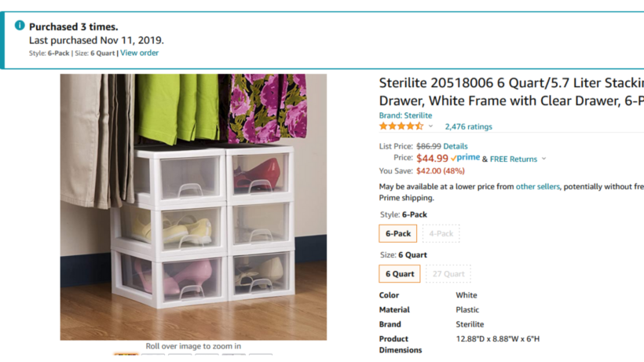
Task: Open the Brand: Sterilite link
Action: point(405,115)
